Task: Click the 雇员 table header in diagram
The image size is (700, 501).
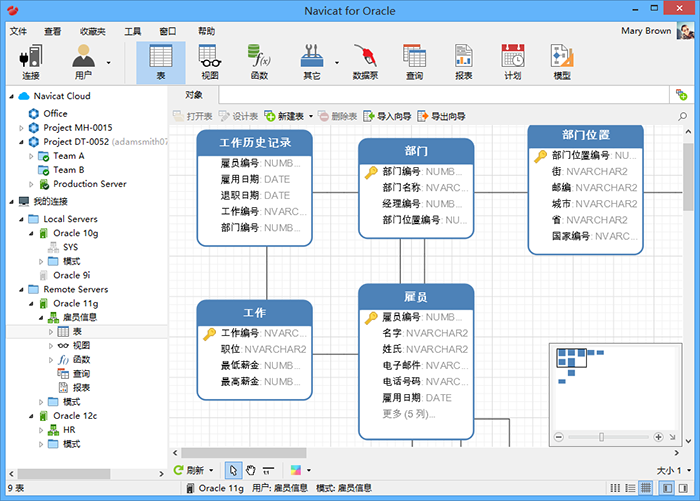Action: point(416,297)
